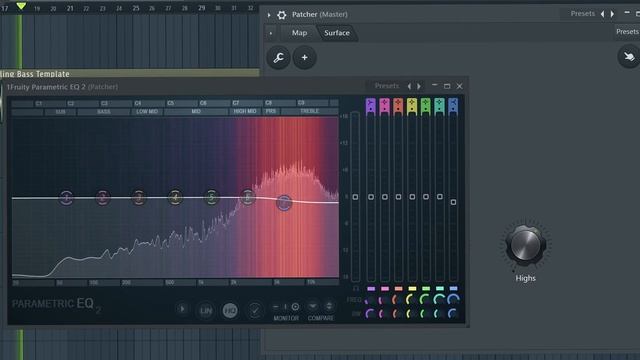The height and width of the screenshot is (360, 640).
Task: Click the EQ options arrow button
Action: point(182,309)
